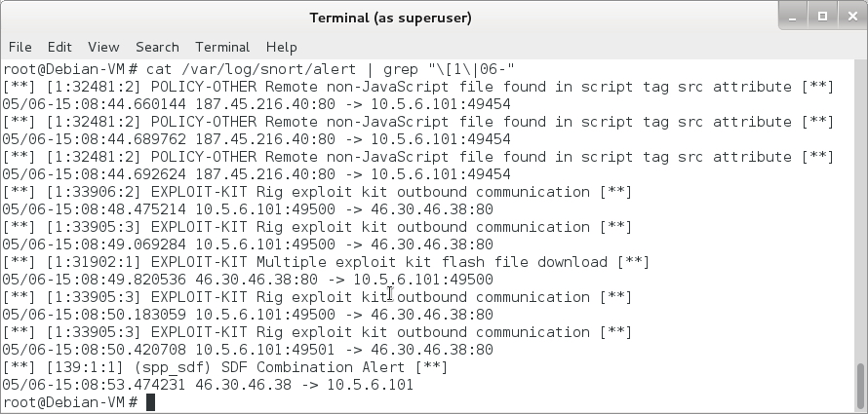Click the vertical scrollbar thumb
The height and width of the screenshot is (414, 868).
coord(860,387)
